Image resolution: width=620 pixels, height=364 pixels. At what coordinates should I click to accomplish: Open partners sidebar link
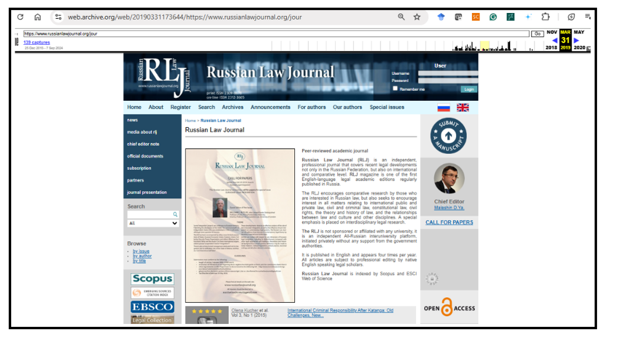pyautogui.click(x=135, y=180)
